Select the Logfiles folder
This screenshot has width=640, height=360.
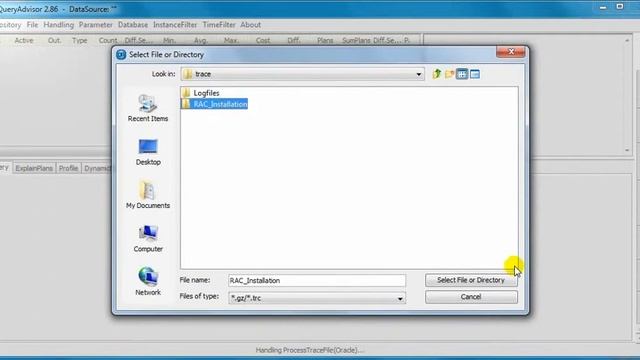click(201, 93)
